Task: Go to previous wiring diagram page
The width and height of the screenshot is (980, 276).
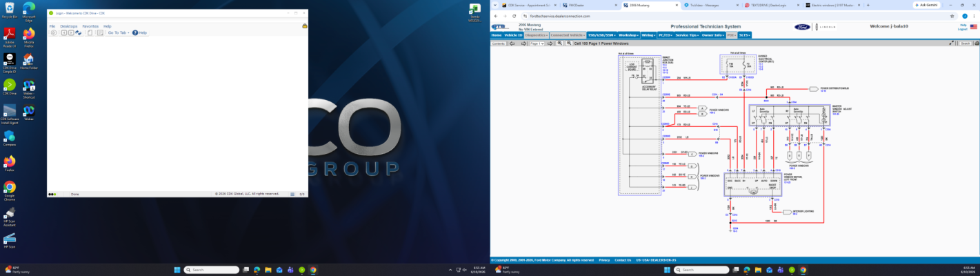Action: coord(512,43)
